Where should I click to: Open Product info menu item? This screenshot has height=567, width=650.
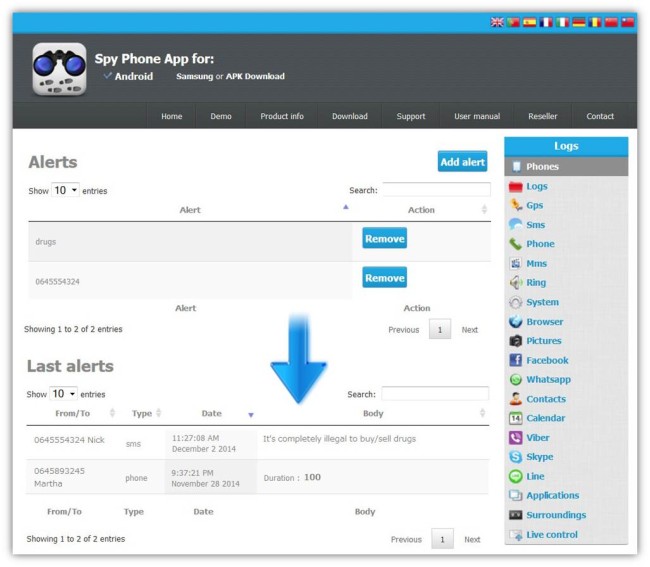pyautogui.click(x=282, y=116)
